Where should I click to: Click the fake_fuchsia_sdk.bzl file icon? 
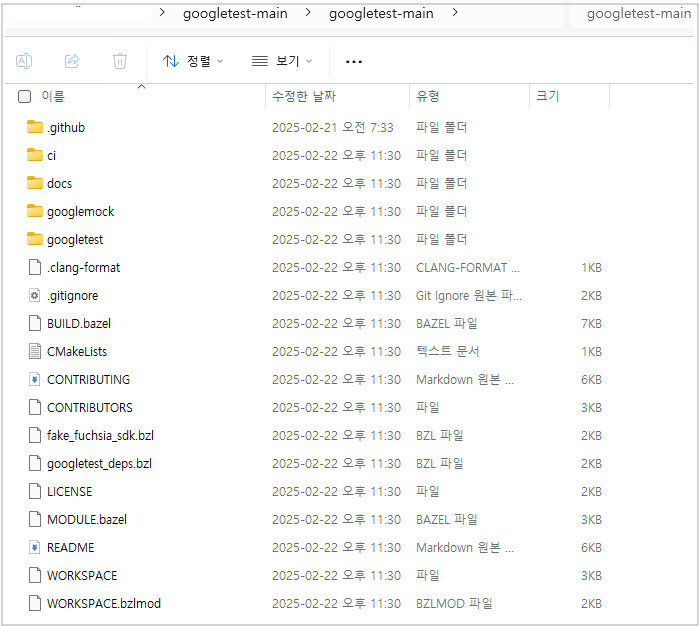(x=35, y=435)
